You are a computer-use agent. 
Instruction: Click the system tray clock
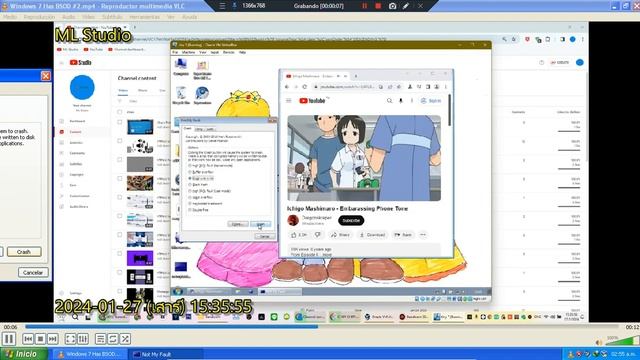pos(625,354)
